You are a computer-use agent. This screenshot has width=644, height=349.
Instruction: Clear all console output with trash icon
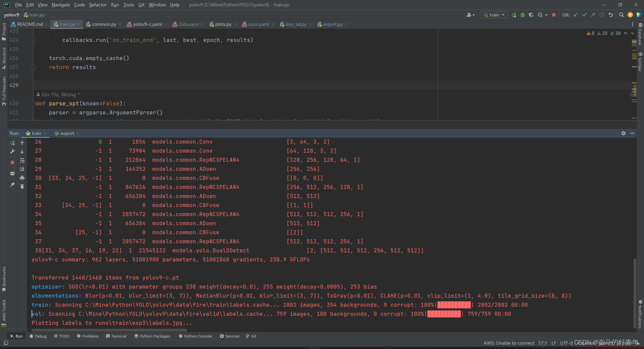click(x=22, y=187)
